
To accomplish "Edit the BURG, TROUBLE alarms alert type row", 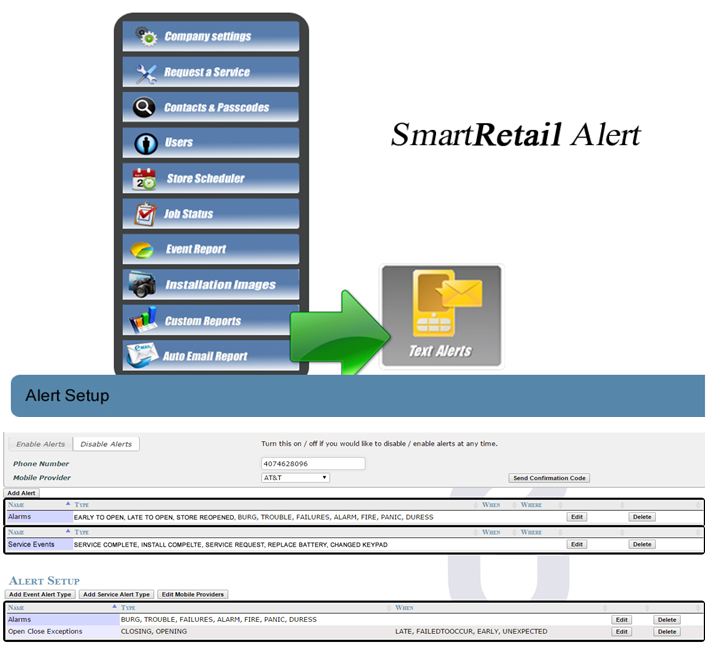I will click(x=622, y=620).
